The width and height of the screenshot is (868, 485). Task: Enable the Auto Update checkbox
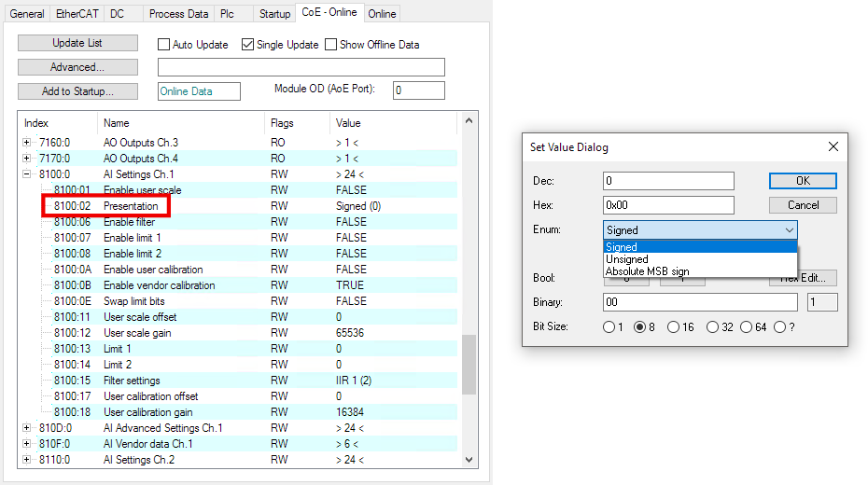coord(164,44)
